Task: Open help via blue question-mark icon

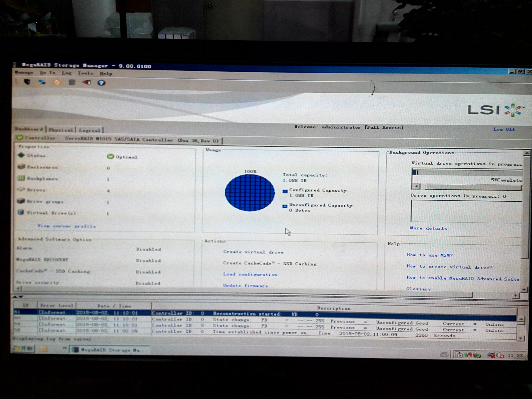Action: pyautogui.click(x=101, y=83)
